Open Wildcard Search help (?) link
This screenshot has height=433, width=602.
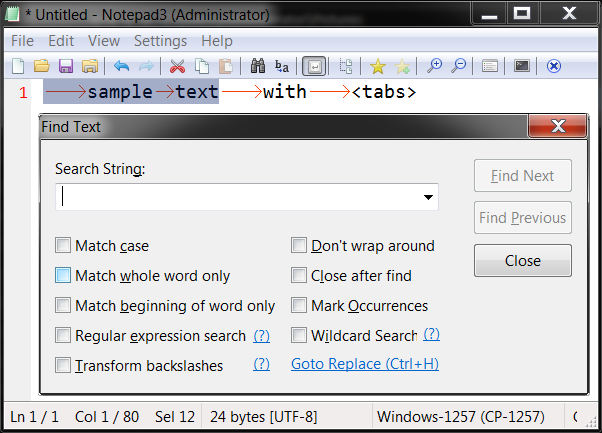point(432,334)
